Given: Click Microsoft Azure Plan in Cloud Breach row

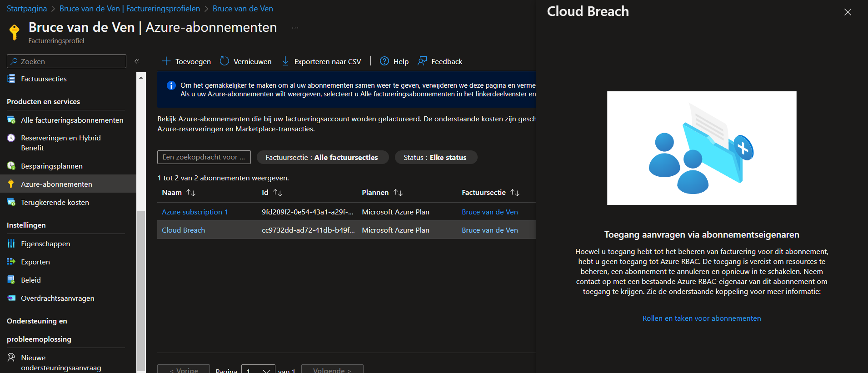Looking at the screenshot, I should tap(395, 230).
